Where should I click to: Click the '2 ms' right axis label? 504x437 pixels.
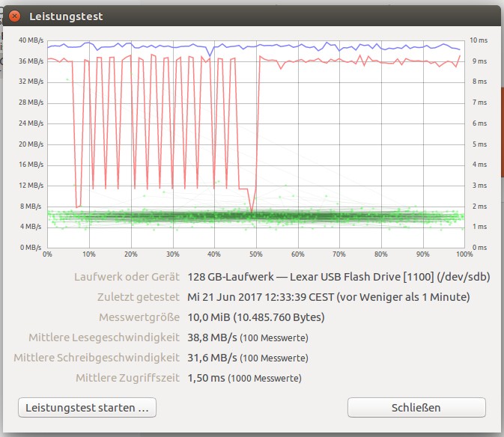point(479,206)
